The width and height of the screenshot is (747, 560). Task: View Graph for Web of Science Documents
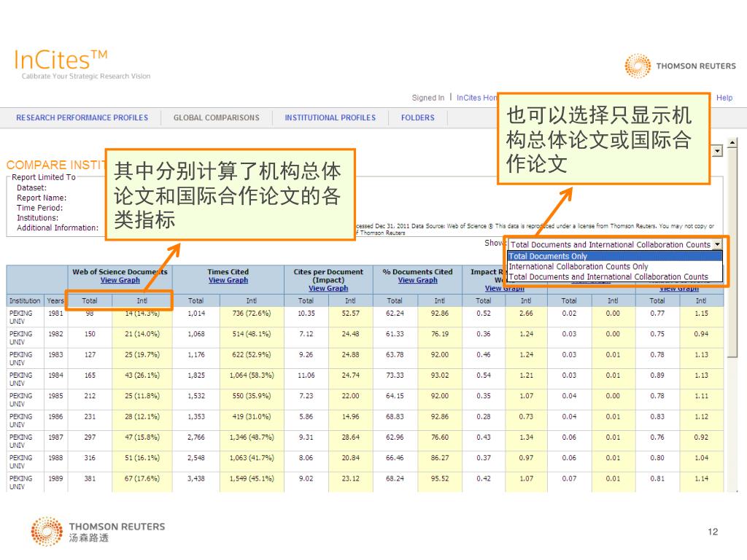coord(120,281)
